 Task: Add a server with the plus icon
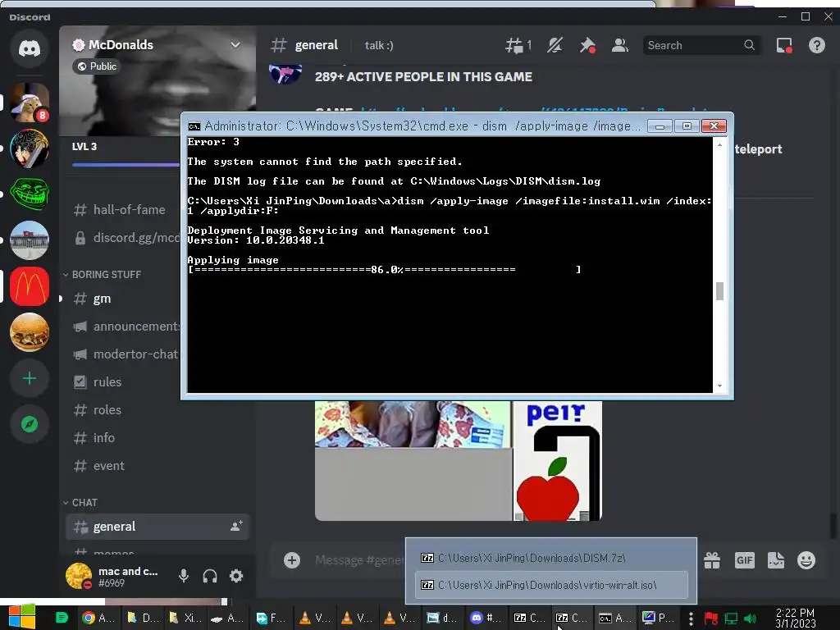tap(30, 378)
